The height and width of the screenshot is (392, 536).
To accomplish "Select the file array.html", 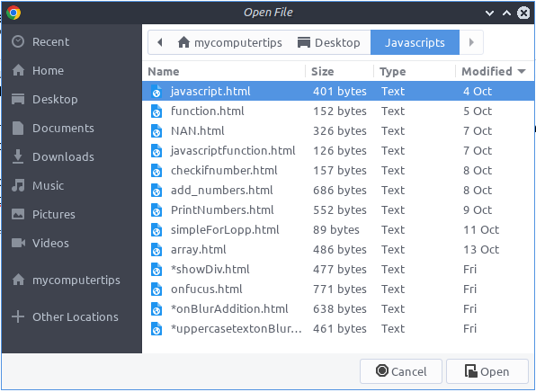I will (x=338, y=249).
